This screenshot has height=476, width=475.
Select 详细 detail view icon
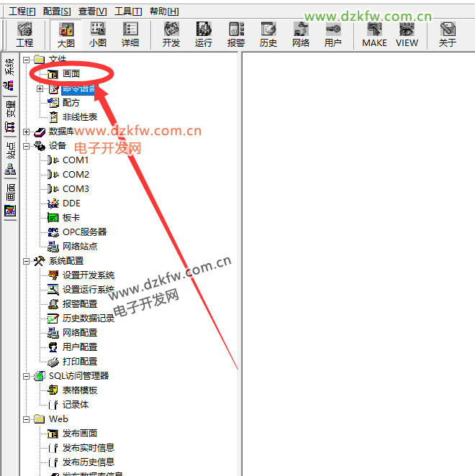click(130, 34)
